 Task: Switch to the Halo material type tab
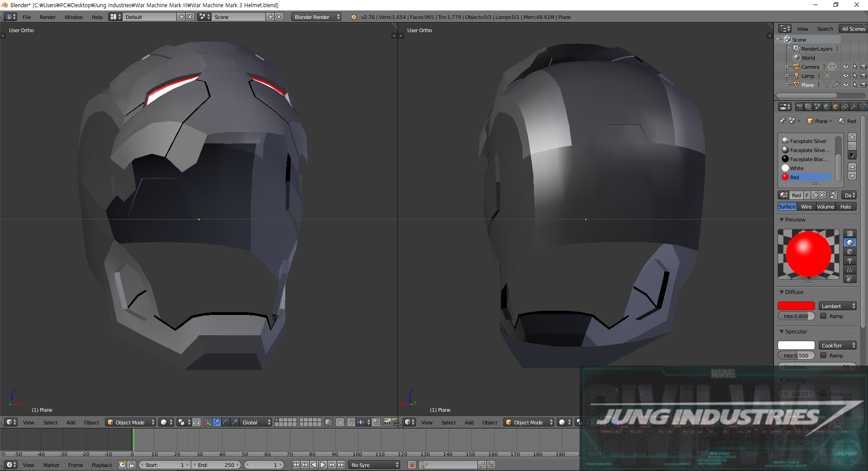tap(845, 206)
